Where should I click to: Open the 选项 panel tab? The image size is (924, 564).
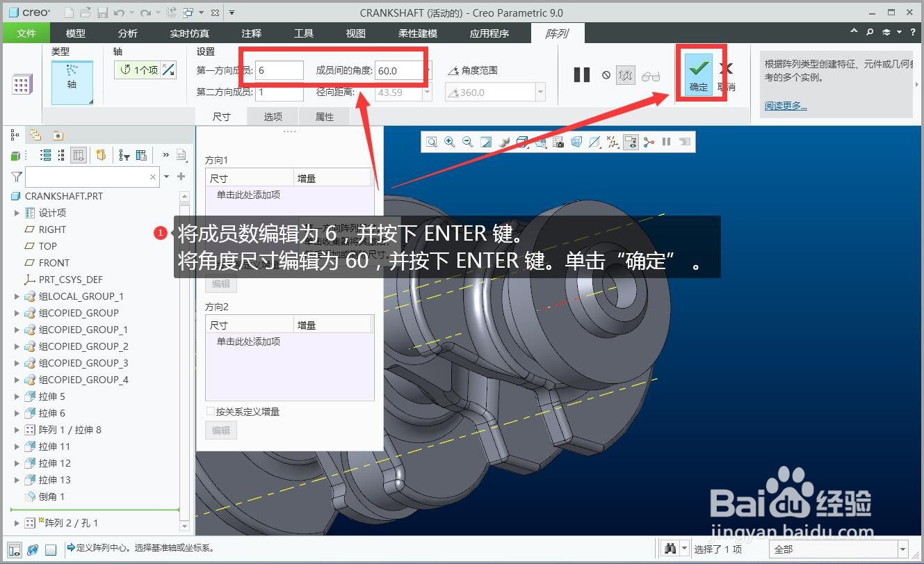point(273,117)
